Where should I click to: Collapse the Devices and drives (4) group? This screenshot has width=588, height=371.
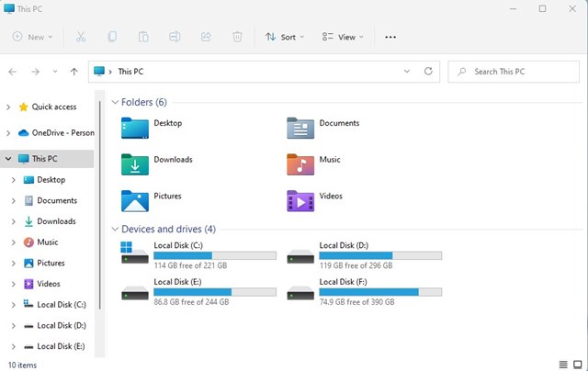coord(115,229)
